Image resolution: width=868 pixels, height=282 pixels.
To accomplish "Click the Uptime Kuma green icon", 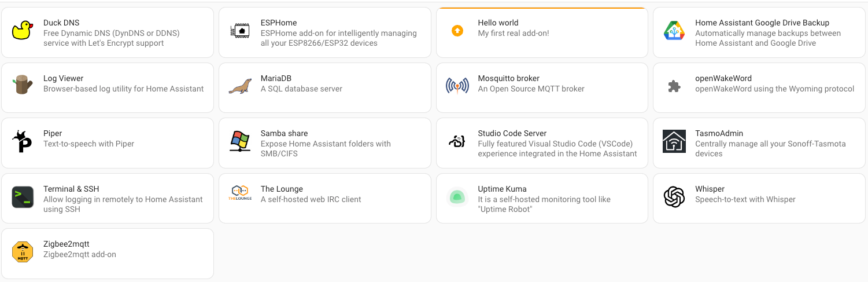I will tap(457, 197).
